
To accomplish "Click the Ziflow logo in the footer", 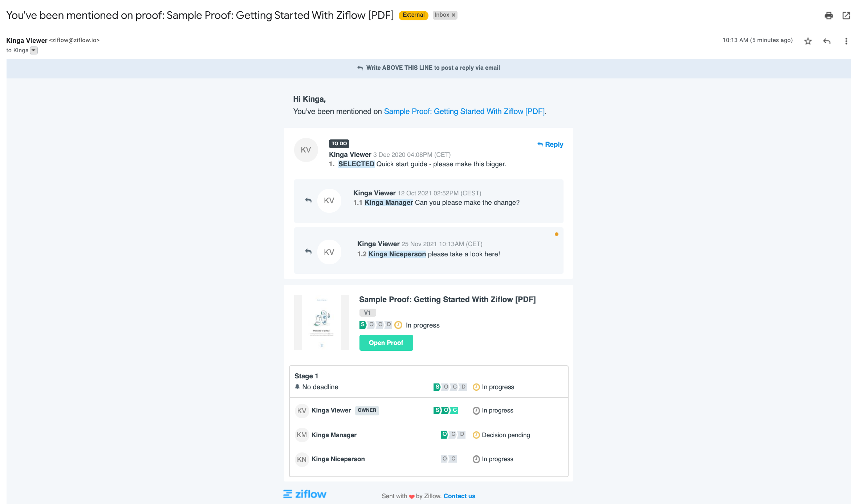I will coord(305,494).
